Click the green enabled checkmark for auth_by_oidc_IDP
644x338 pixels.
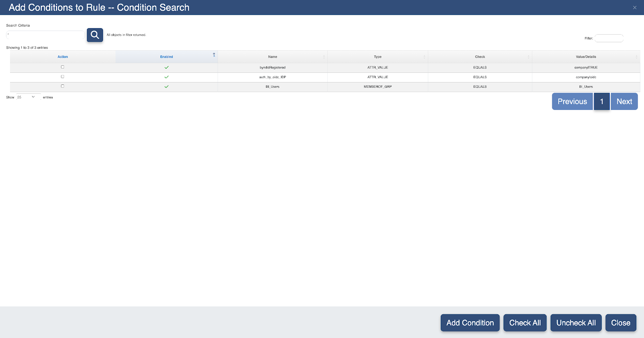[167, 77]
